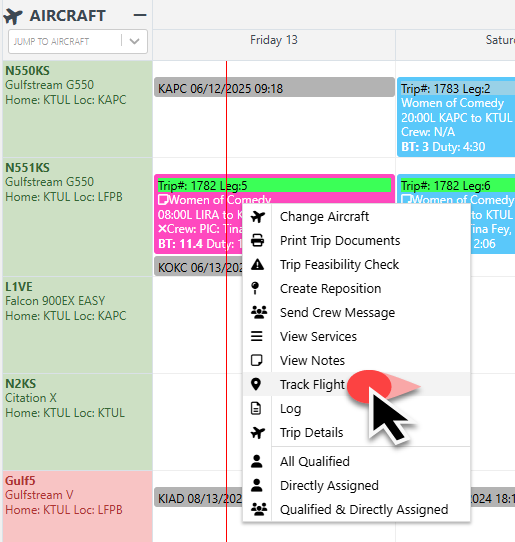The image size is (515, 542).
Task: Click the airplane icon next to Change Aircraft
Action: pos(258,217)
